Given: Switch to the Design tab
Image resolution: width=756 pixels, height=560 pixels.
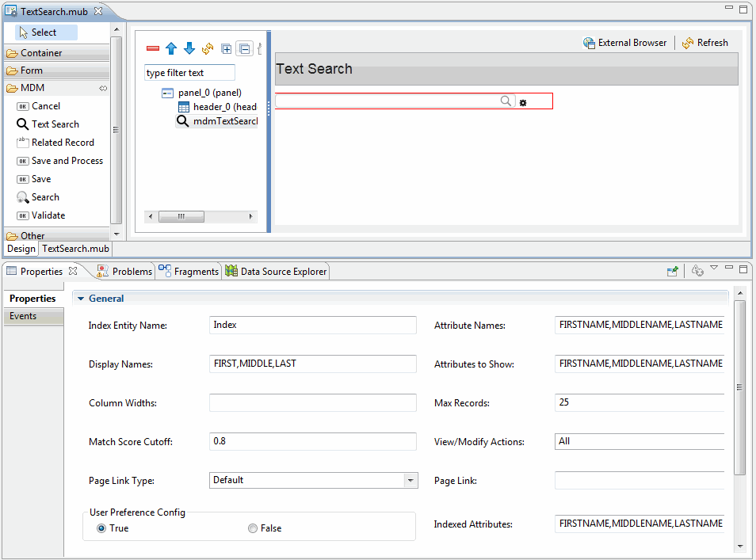Looking at the screenshot, I should 21,249.
